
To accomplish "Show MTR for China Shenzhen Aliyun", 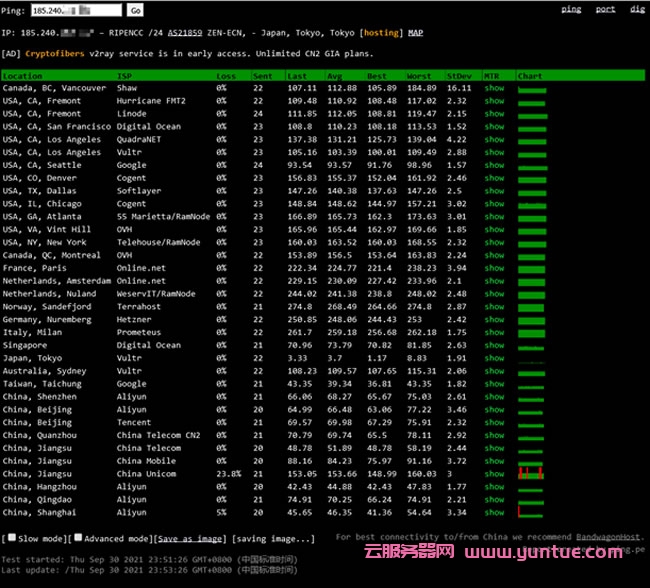I will (494, 396).
